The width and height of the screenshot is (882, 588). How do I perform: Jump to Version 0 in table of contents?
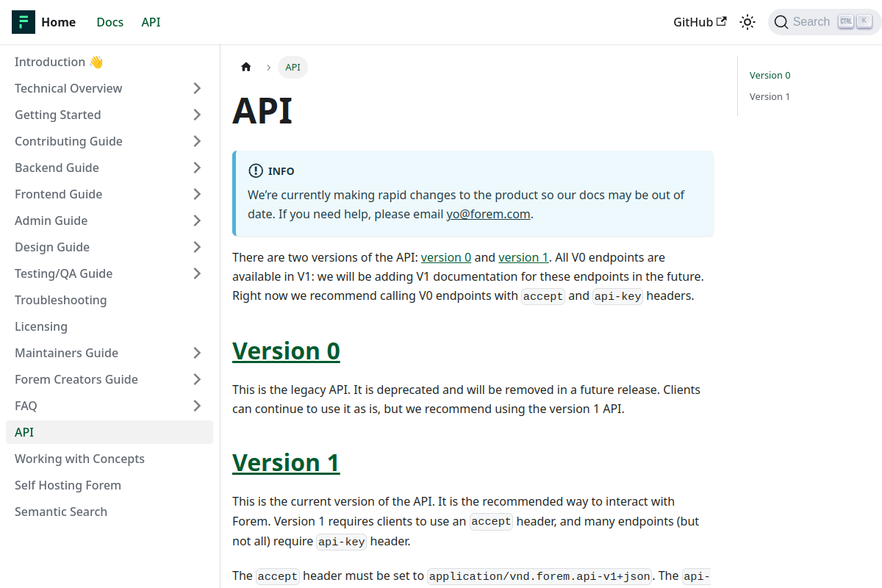click(x=770, y=75)
